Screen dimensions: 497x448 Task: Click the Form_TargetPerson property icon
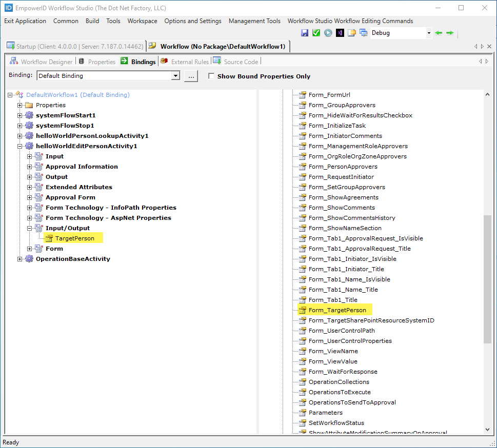(x=303, y=310)
